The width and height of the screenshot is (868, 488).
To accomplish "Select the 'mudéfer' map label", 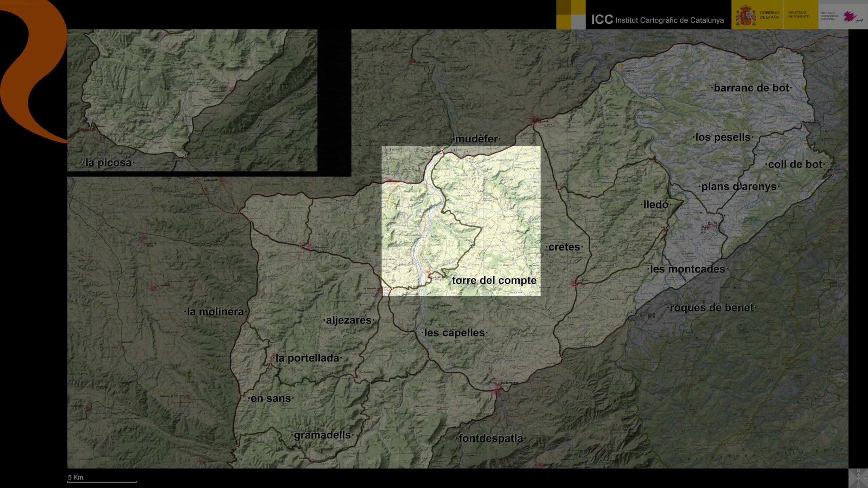I will click(x=476, y=139).
